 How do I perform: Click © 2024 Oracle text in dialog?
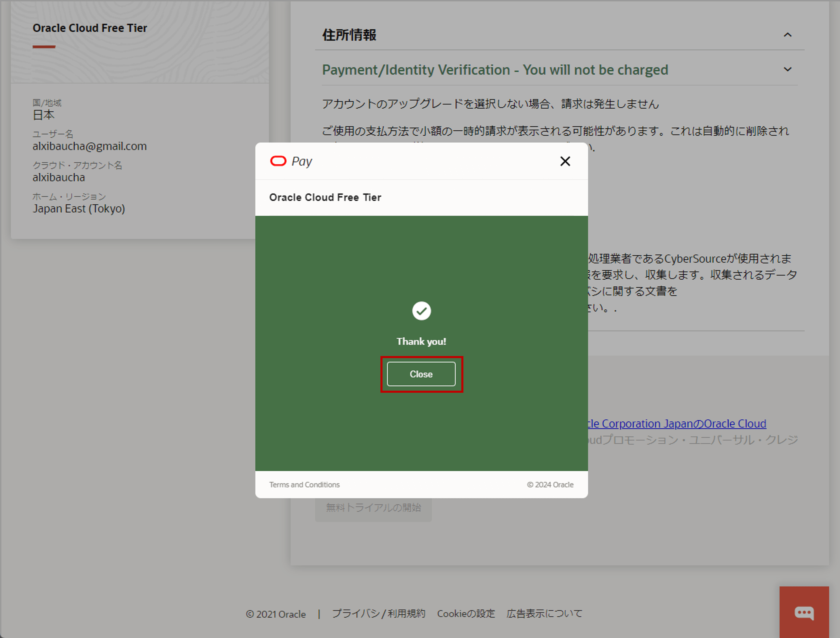[550, 485]
